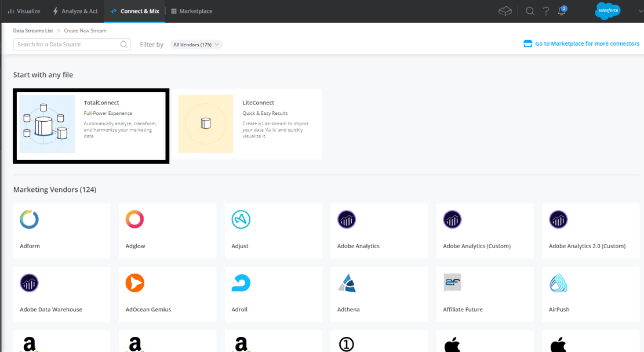Image resolution: width=644 pixels, height=352 pixels.
Task: Select the AdOcean Gemius connector icon
Action: point(135,283)
